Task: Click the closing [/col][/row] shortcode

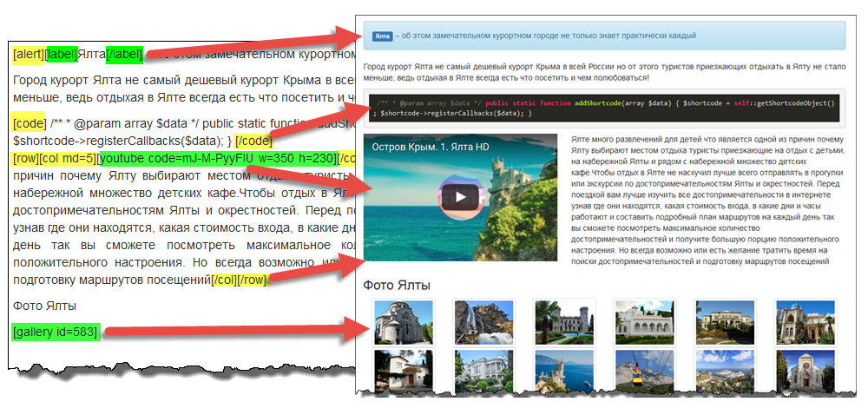Action: pyautogui.click(x=239, y=280)
